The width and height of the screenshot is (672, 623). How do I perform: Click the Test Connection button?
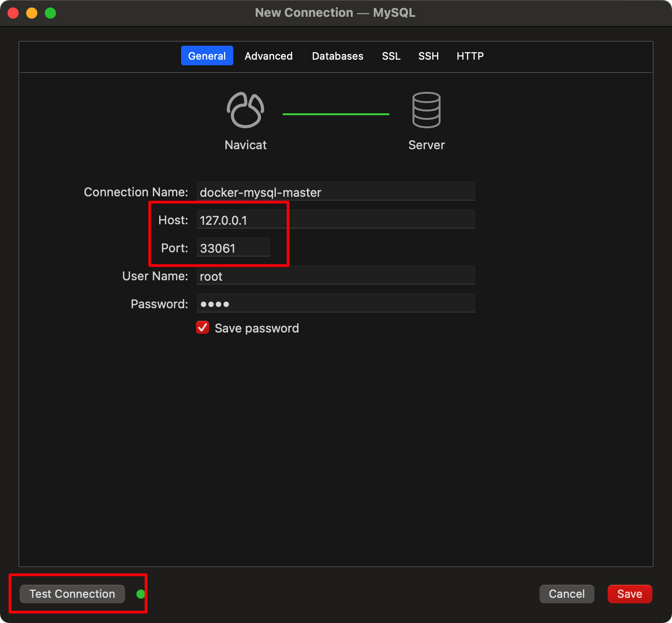[72, 594]
